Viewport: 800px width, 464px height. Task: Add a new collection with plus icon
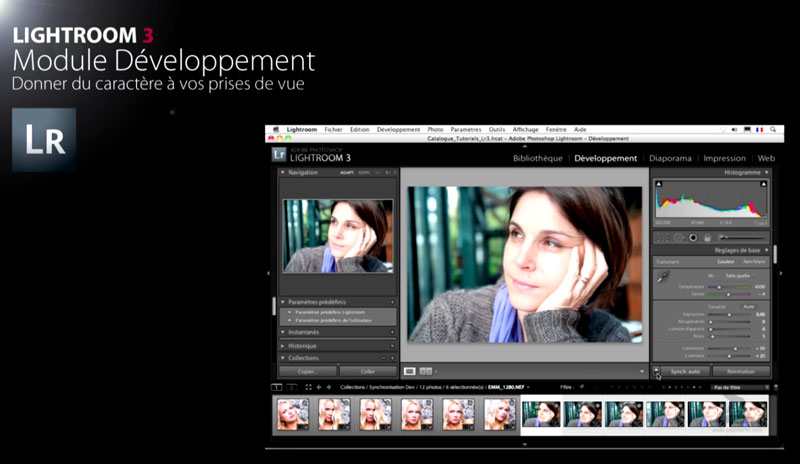point(392,358)
